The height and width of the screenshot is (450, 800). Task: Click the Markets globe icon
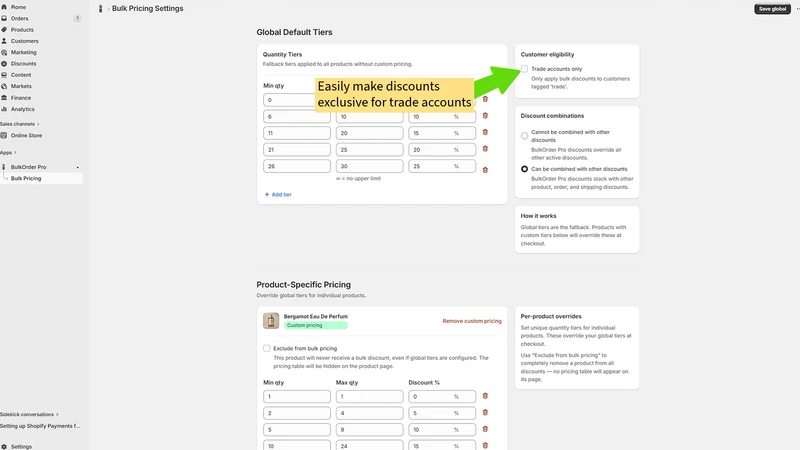coord(4,86)
